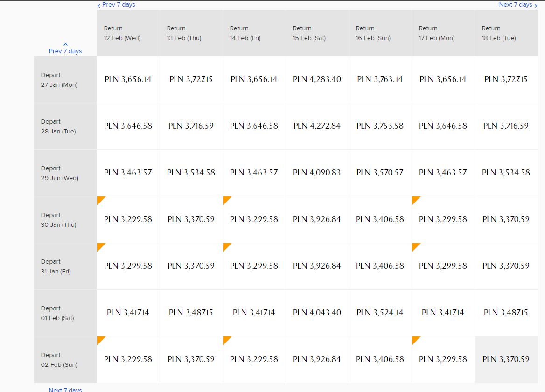Select fare departing 27 Jan returning 15 Feb
545x392 pixels.
tap(317, 80)
